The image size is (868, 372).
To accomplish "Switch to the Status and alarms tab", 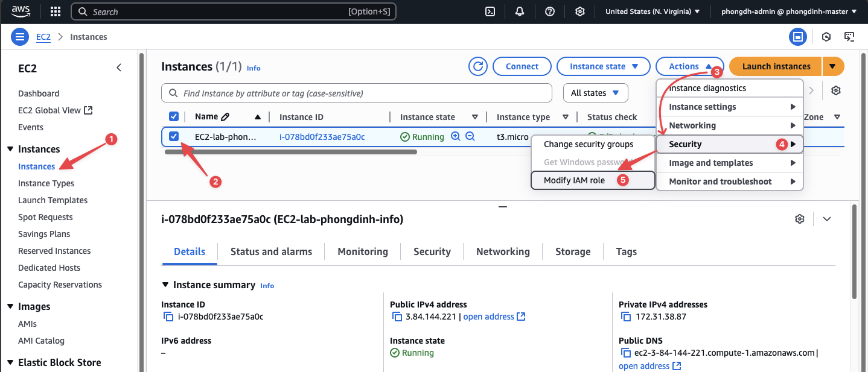I will 271,251.
